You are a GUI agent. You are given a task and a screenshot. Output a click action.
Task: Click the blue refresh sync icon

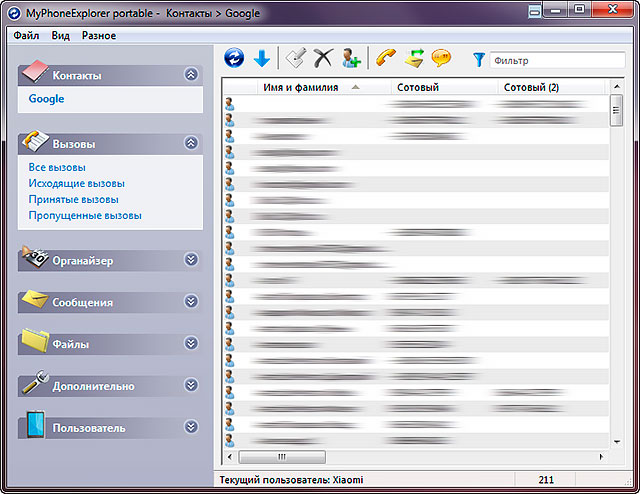pyautogui.click(x=234, y=58)
